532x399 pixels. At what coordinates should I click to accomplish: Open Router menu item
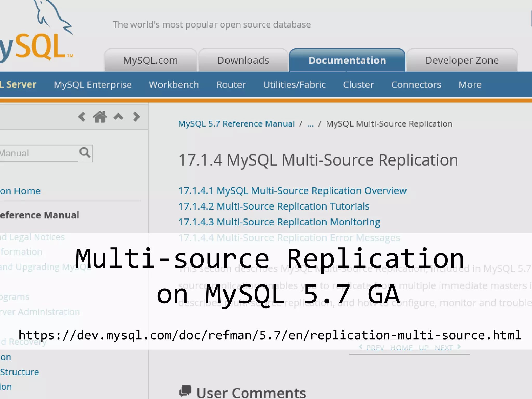(x=231, y=85)
